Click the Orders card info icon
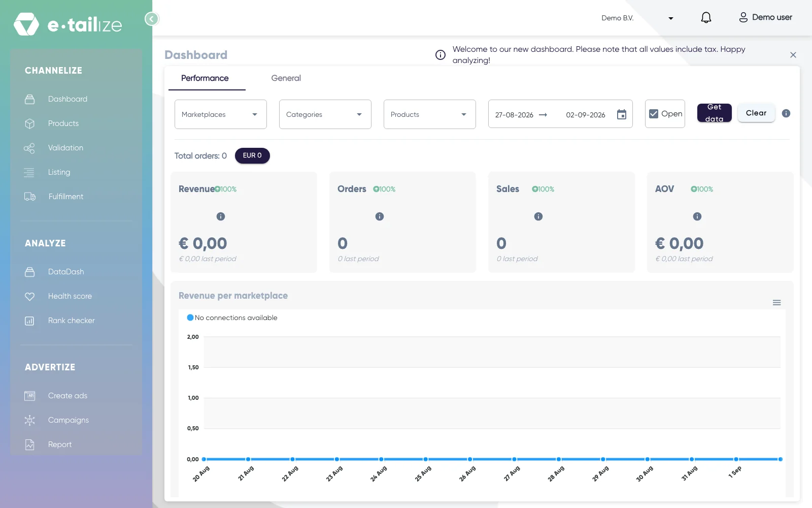The height and width of the screenshot is (508, 812). point(380,216)
